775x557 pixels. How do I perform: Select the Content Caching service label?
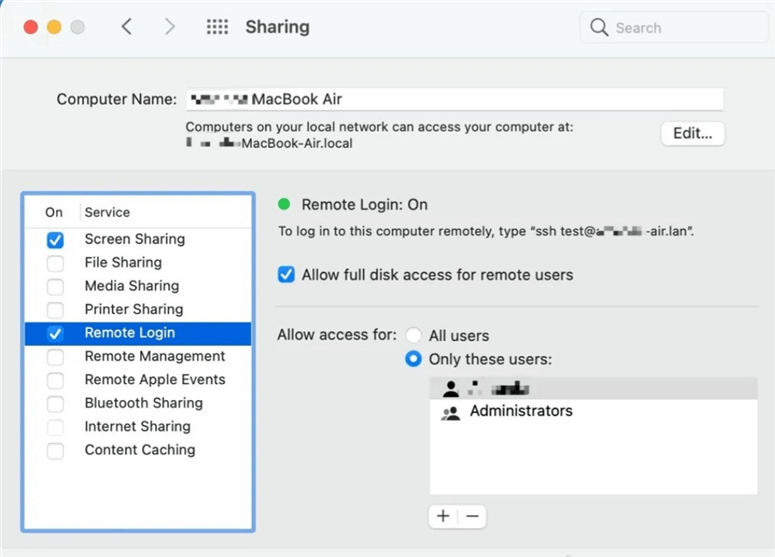[140, 450]
